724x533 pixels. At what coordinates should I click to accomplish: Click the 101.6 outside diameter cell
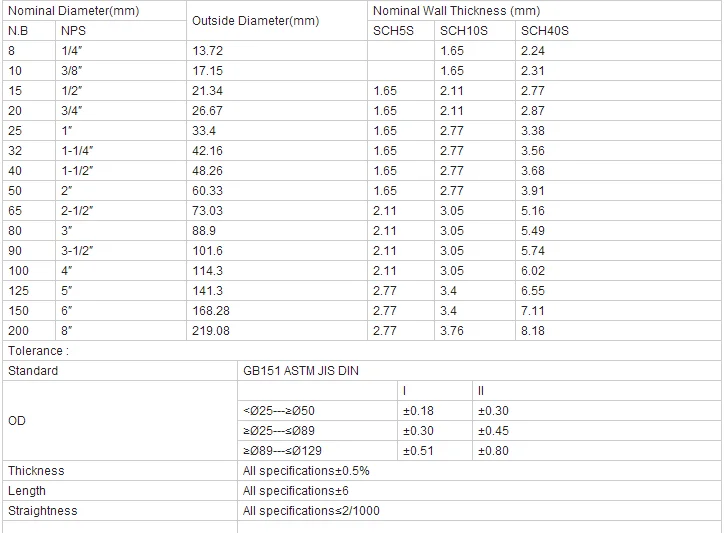(x=277, y=251)
